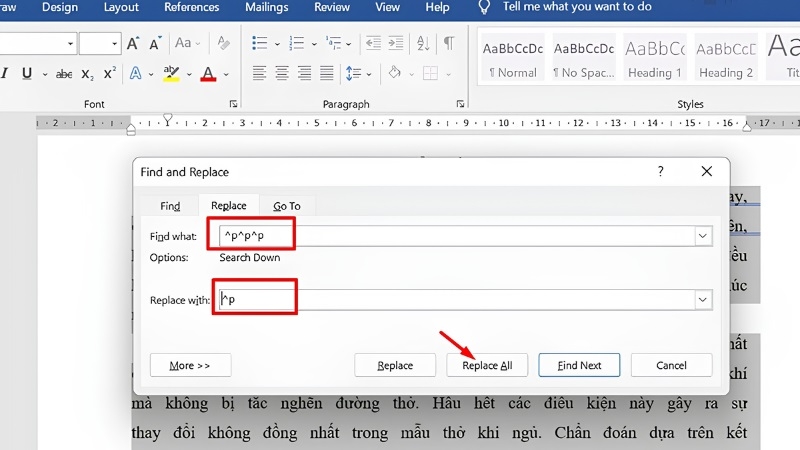Click the Find Next button
Image resolution: width=800 pixels, height=450 pixels.
(579, 365)
